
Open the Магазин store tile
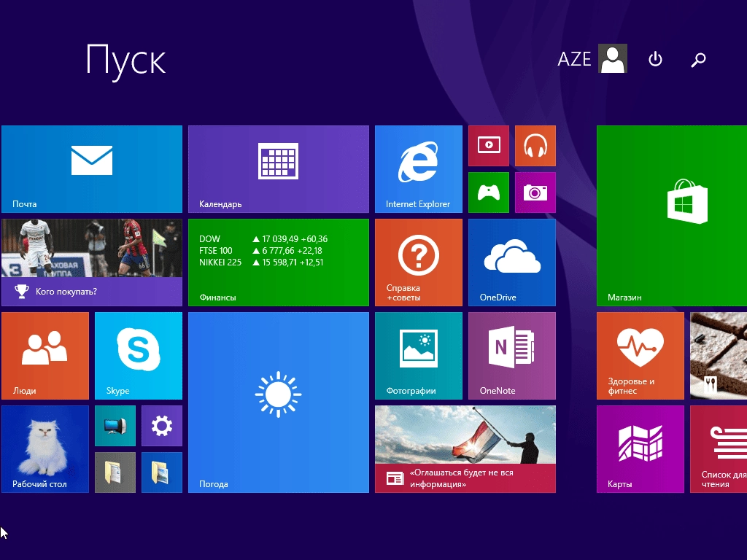[672, 216]
